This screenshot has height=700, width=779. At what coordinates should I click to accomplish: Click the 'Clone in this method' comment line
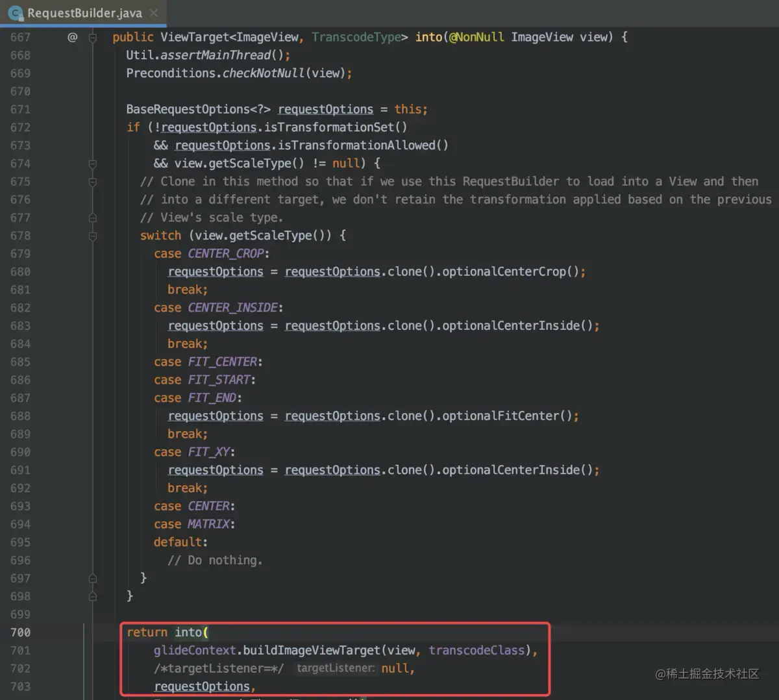pos(449,182)
